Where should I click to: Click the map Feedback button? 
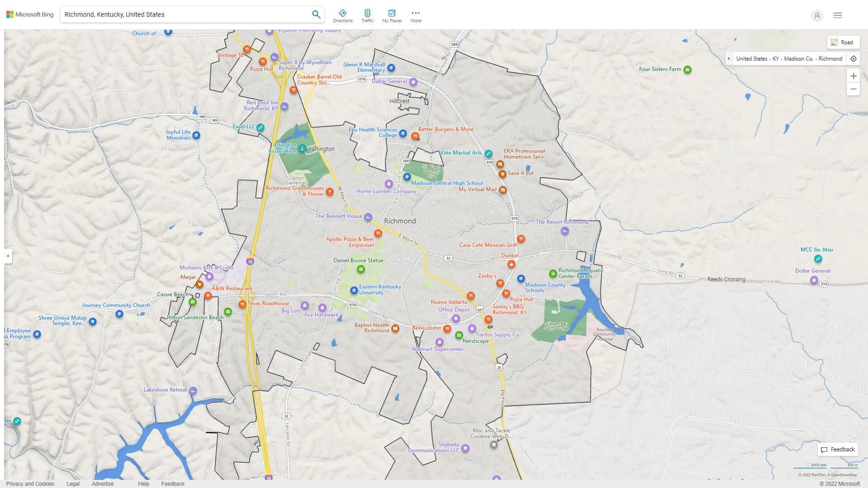838,450
